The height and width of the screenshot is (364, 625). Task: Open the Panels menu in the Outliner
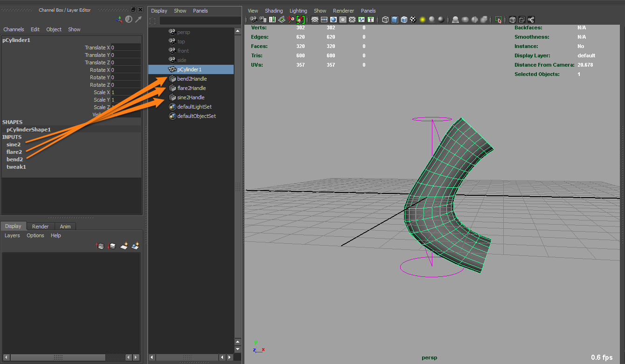[x=199, y=10]
